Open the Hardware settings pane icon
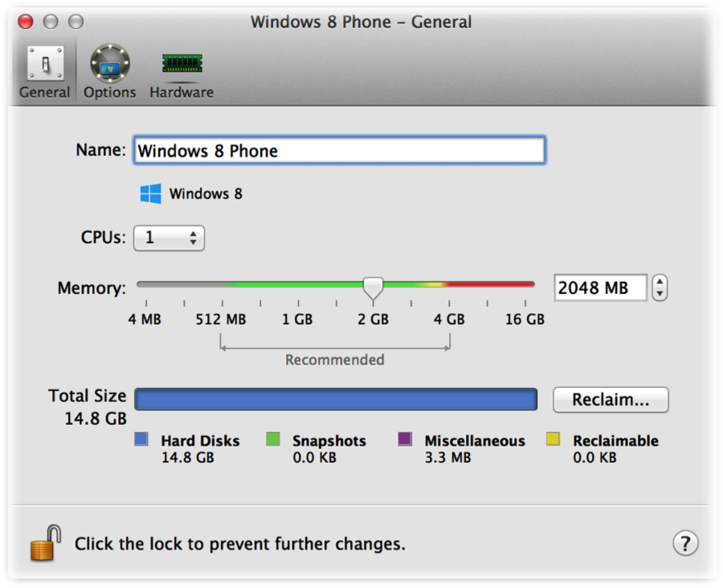Image resolution: width=723 pixels, height=588 pixels. [182, 63]
